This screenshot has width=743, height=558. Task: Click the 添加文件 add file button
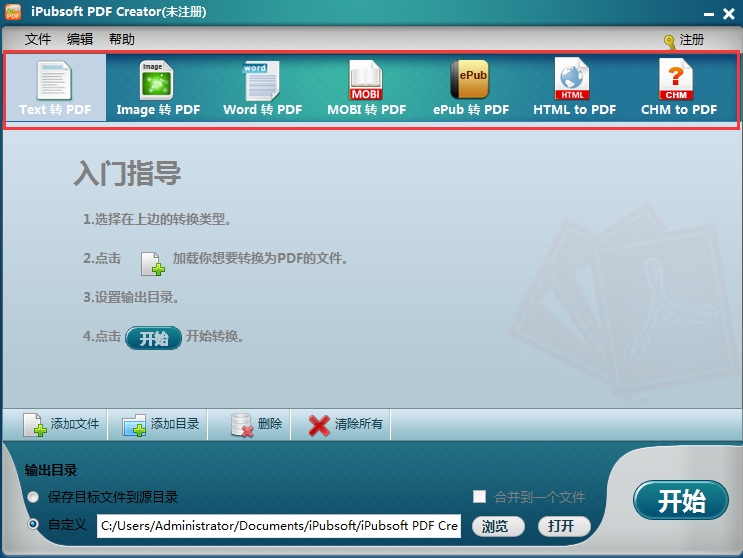tap(61, 424)
